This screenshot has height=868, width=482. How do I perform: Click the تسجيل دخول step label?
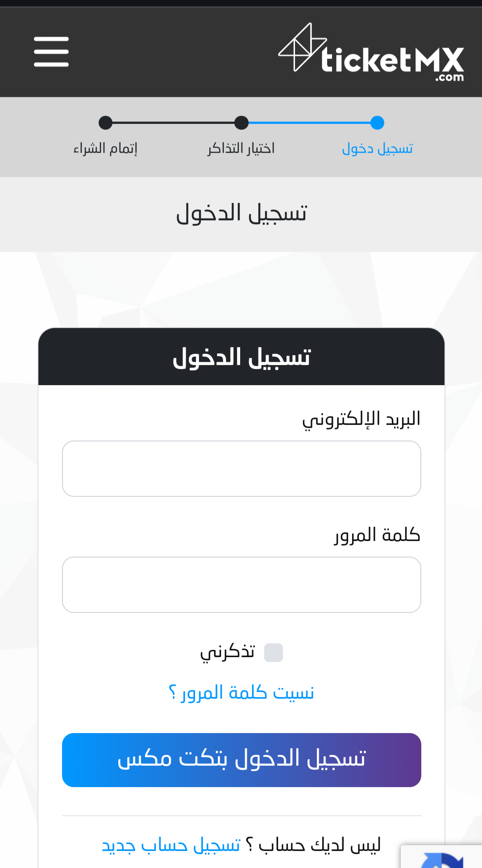(x=378, y=148)
